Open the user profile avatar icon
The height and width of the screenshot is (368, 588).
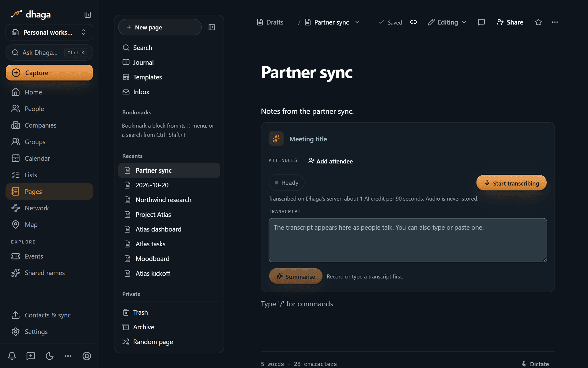point(87,356)
